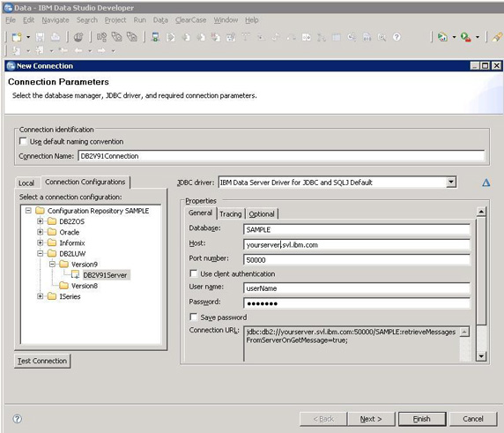Click the round help icon at dialog bottom-left
Image resolution: width=504 pixels, height=433 pixels.
pos(18,419)
